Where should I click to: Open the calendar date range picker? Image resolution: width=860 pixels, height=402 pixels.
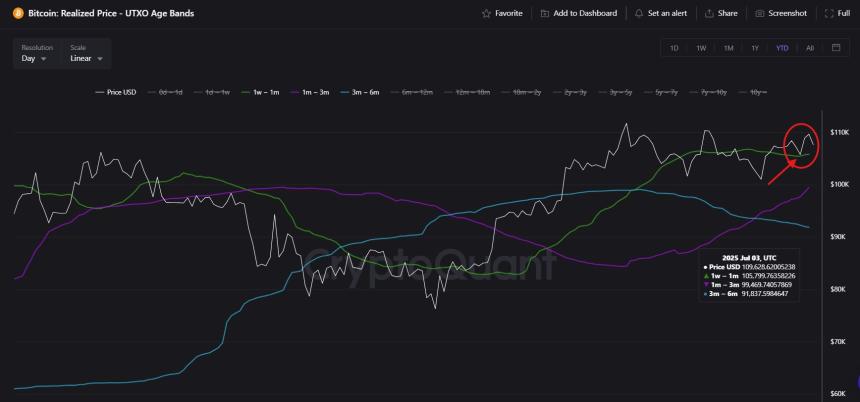[836, 48]
